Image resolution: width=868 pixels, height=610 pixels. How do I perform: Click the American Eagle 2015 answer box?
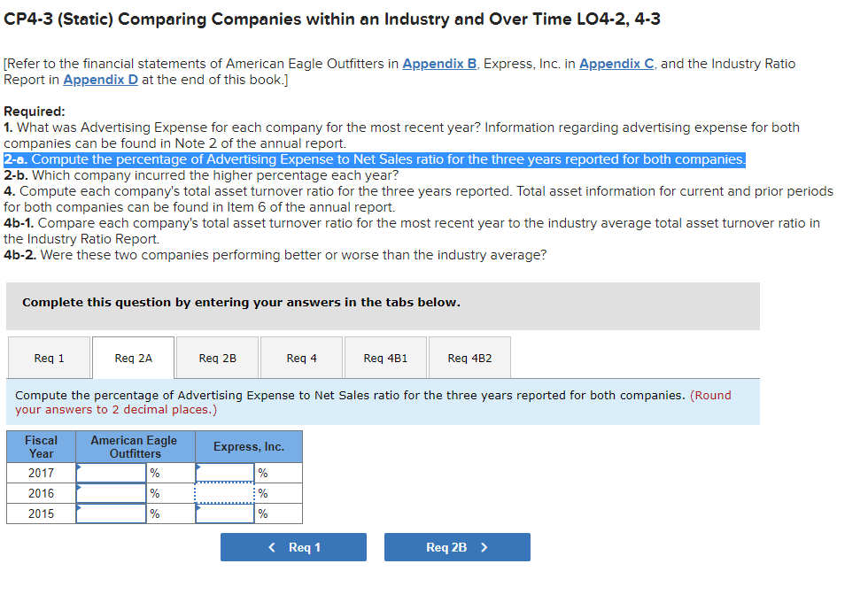pos(111,513)
